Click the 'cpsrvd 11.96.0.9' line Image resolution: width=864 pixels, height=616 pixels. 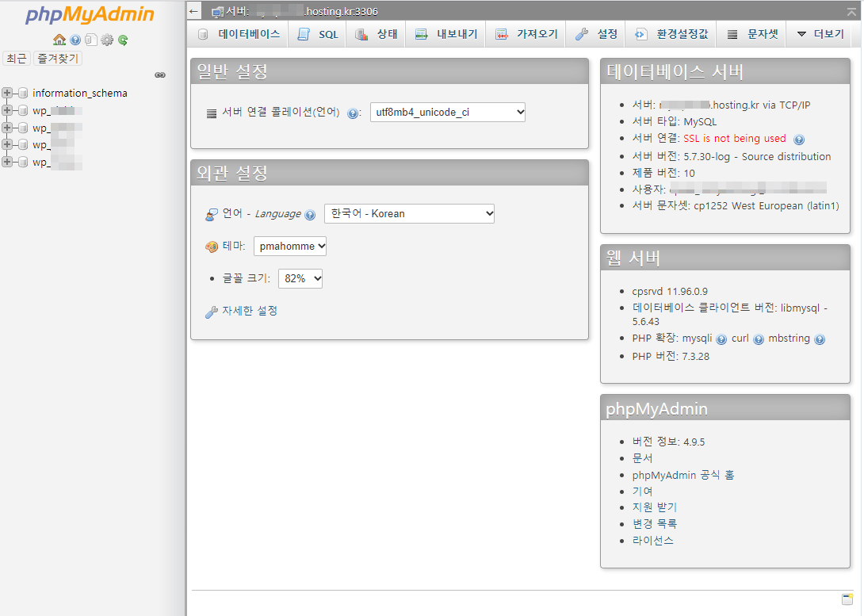[x=670, y=292]
